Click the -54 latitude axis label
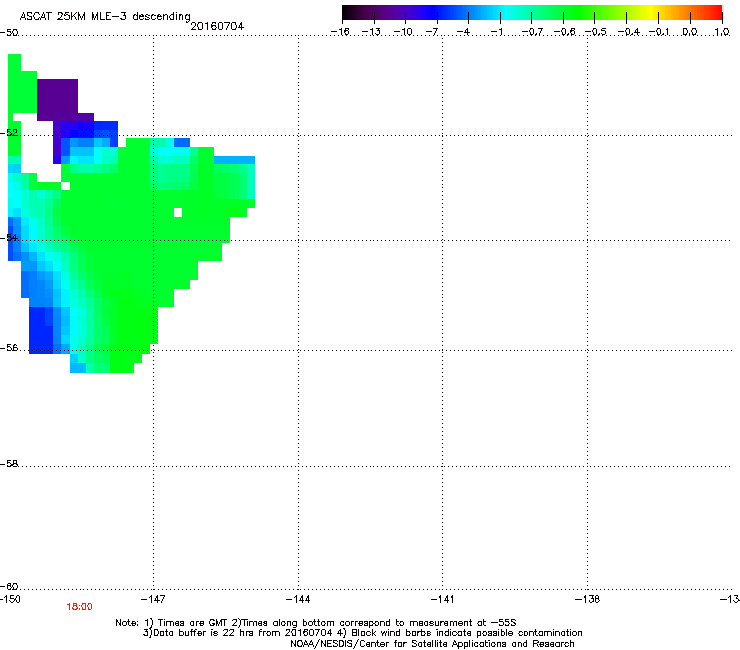Screen dimensions: 740x650 9,237
